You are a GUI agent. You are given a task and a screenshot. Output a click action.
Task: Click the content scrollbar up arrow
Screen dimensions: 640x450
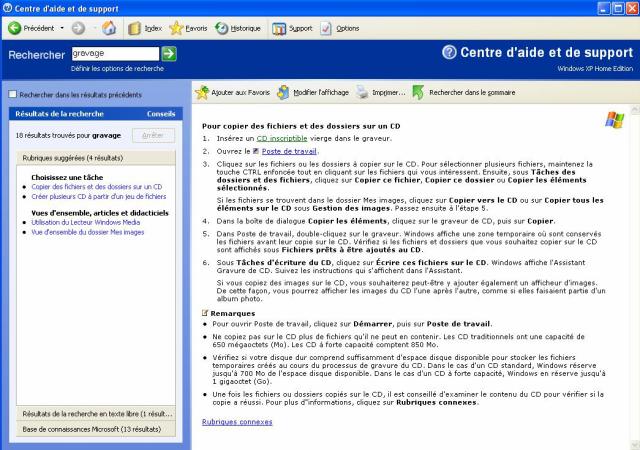635,109
